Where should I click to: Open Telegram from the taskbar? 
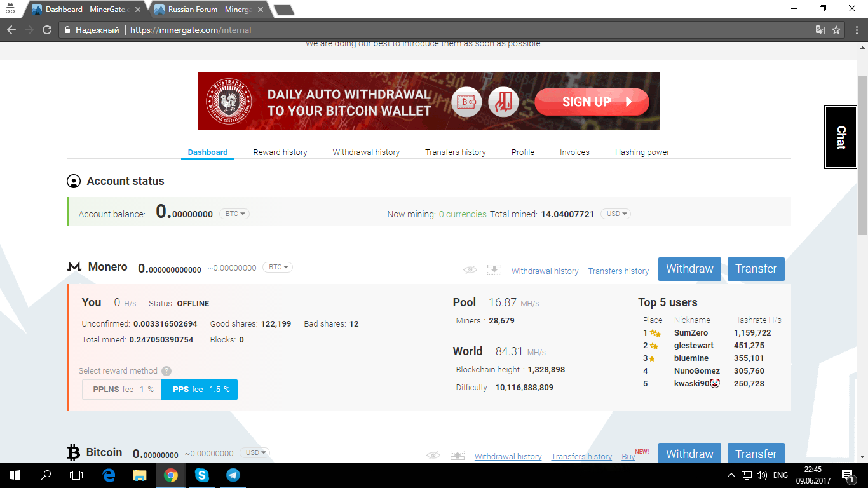[233, 475]
